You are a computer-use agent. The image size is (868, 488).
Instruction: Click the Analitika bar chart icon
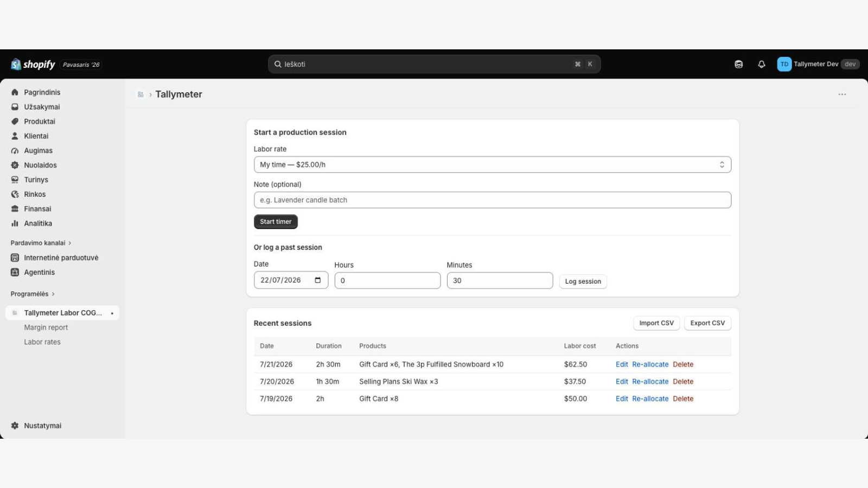point(15,223)
